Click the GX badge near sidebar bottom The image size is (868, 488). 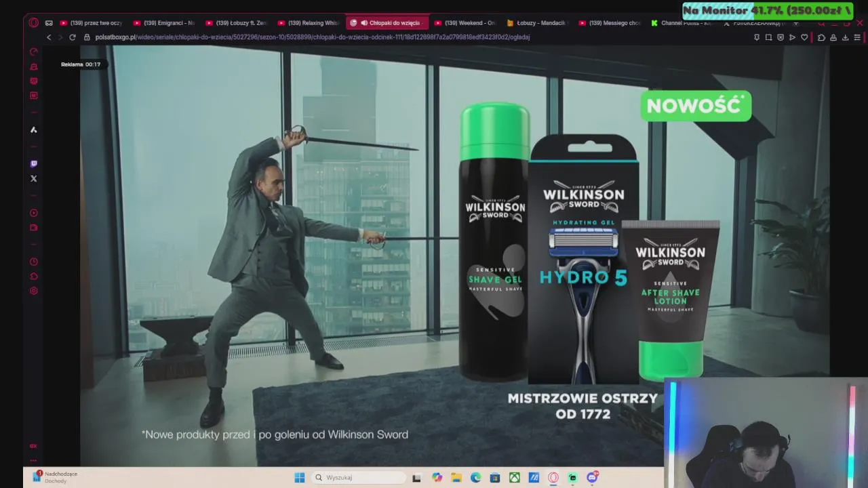coord(33,446)
